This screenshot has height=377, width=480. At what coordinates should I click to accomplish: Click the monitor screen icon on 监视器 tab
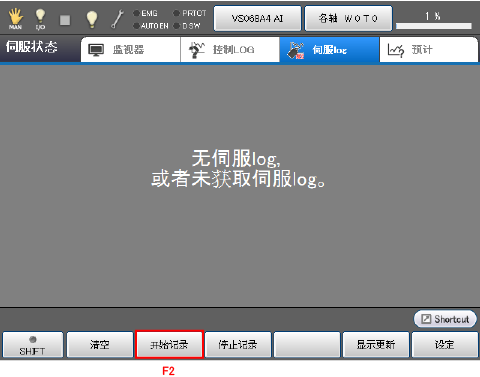click(x=96, y=50)
